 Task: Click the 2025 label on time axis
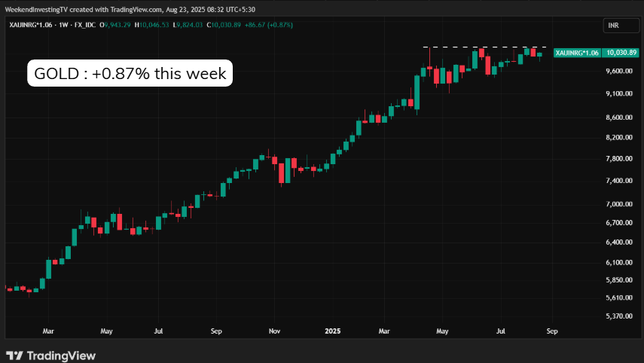point(333,331)
